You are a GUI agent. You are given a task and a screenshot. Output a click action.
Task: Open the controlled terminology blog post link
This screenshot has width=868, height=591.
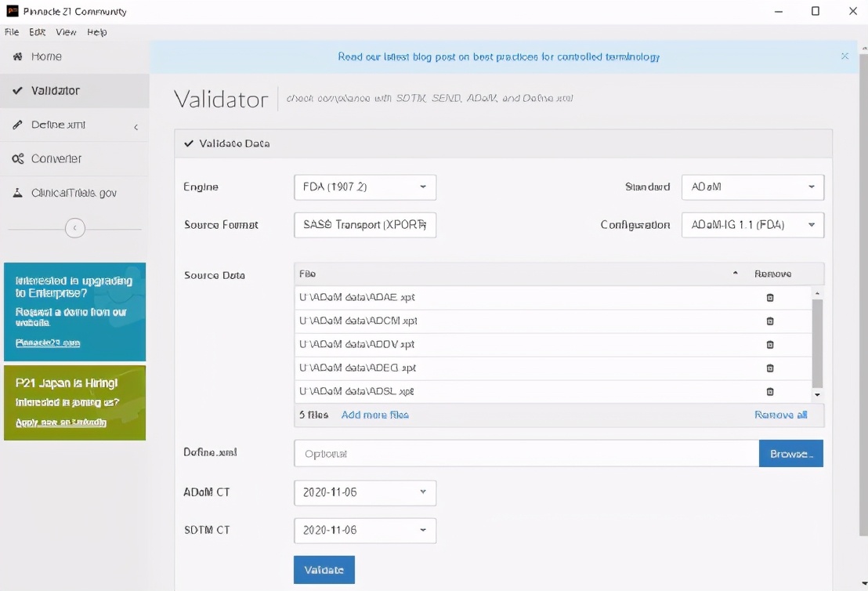[499, 56]
